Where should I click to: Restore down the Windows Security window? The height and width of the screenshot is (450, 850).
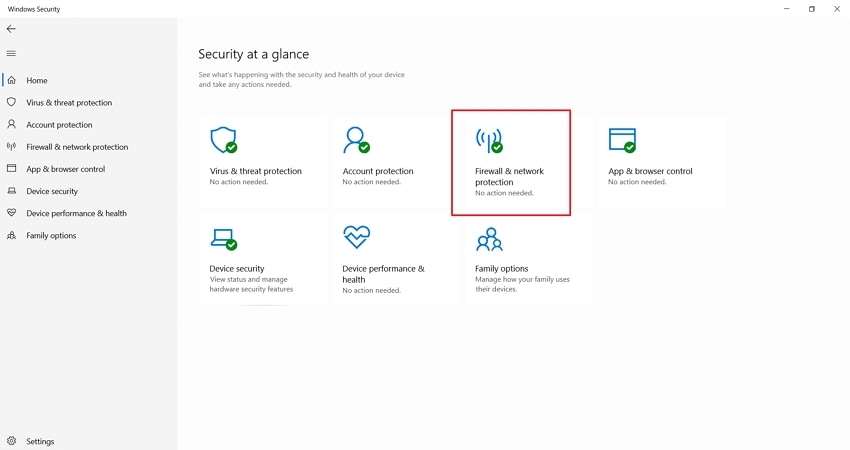(x=812, y=9)
